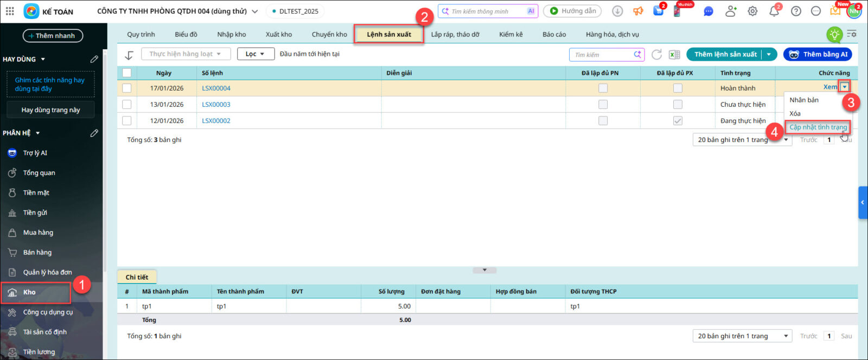Open the chat messages icon
Image resolution: width=868 pixels, height=360 pixels.
[x=709, y=11]
